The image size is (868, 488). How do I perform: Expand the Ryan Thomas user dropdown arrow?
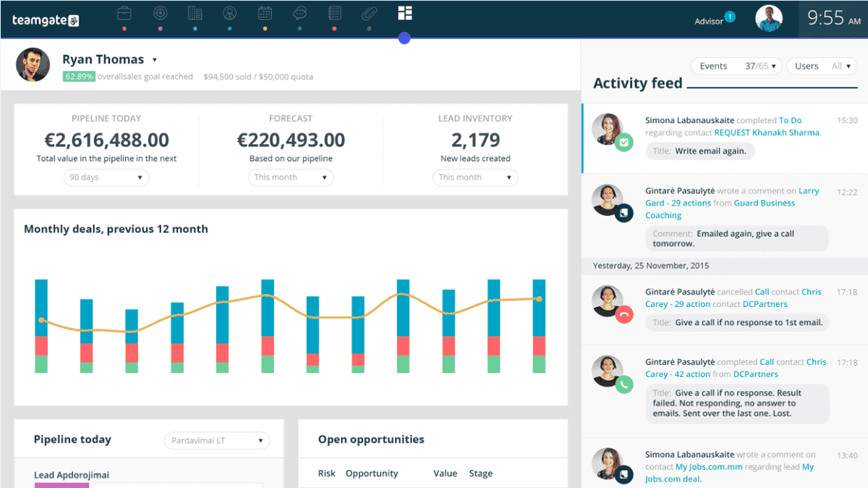coord(155,60)
